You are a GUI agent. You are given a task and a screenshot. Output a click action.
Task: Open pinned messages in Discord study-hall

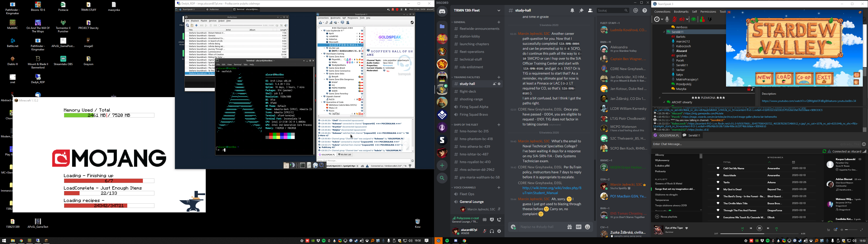[581, 11]
